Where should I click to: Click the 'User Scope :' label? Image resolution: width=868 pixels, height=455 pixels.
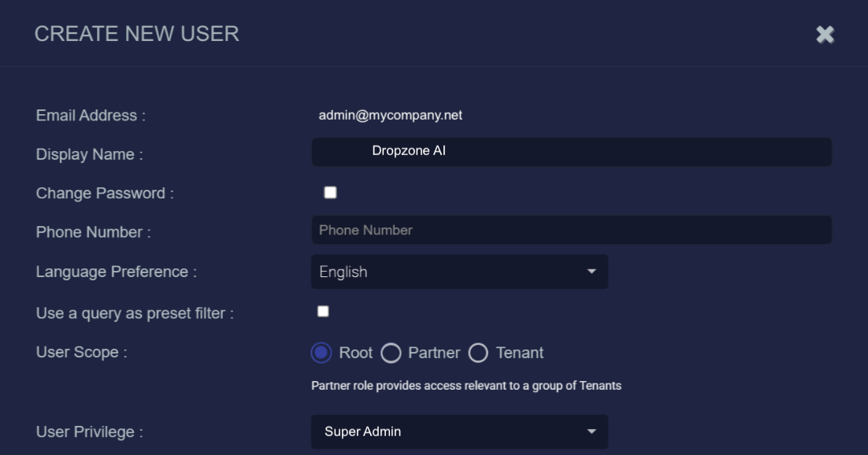(82, 353)
